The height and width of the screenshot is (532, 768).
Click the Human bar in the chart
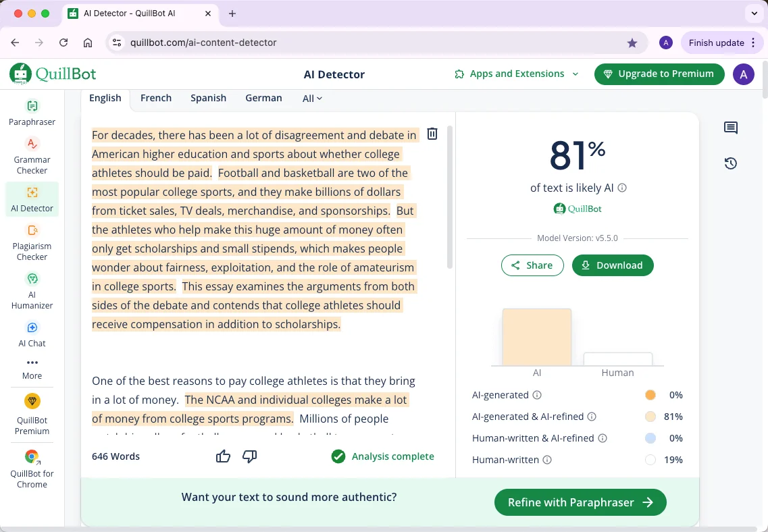click(617, 359)
